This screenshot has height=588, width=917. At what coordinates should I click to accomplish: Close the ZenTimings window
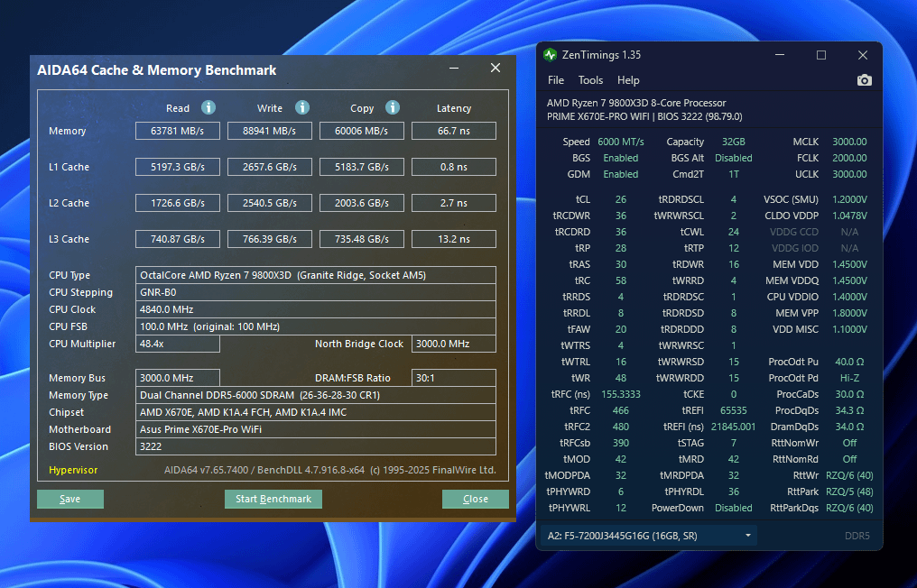[863, 55]
